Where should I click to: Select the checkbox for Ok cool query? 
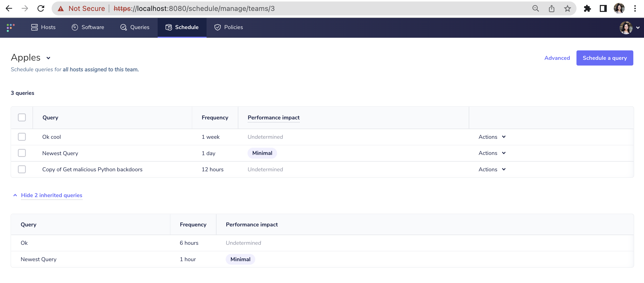(x=22, y=137)
